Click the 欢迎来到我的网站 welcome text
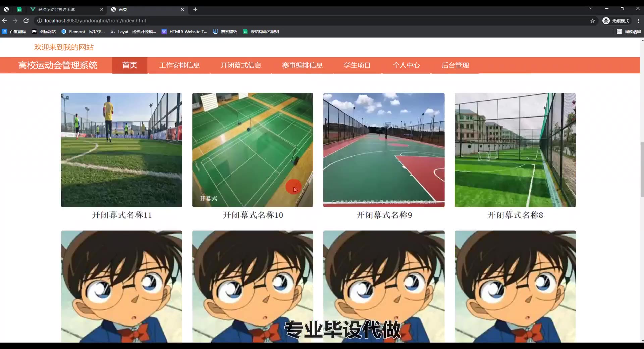This screenshot has height=349, width=644. (64, 47)
